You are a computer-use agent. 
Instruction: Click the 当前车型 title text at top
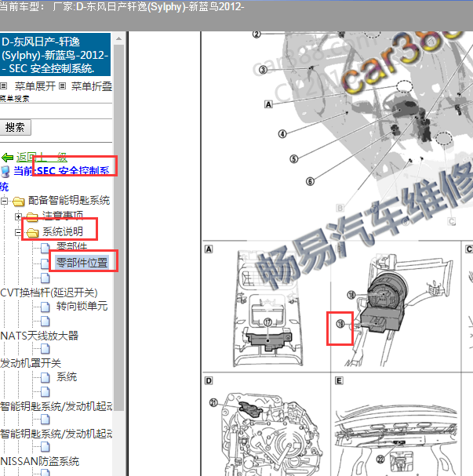[x=122, y=7]
